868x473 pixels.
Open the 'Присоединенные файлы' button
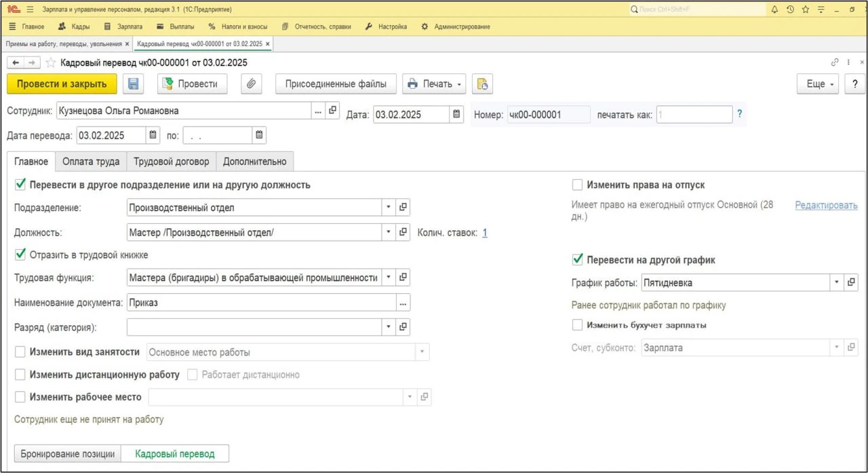(336, 84)
